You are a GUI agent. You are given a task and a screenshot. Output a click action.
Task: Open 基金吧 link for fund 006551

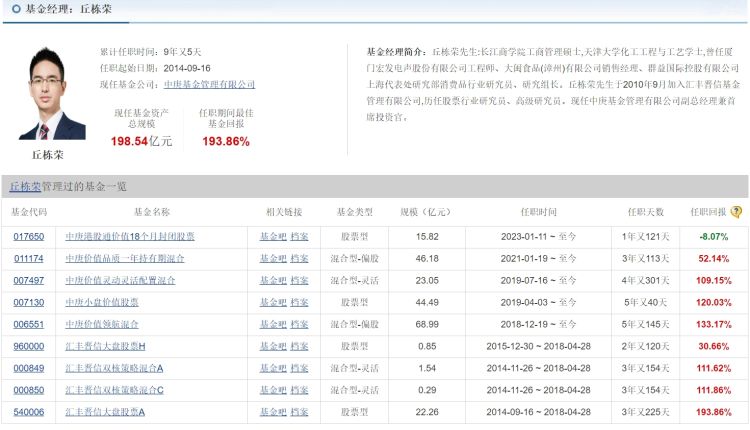click(x=273, y=324)
